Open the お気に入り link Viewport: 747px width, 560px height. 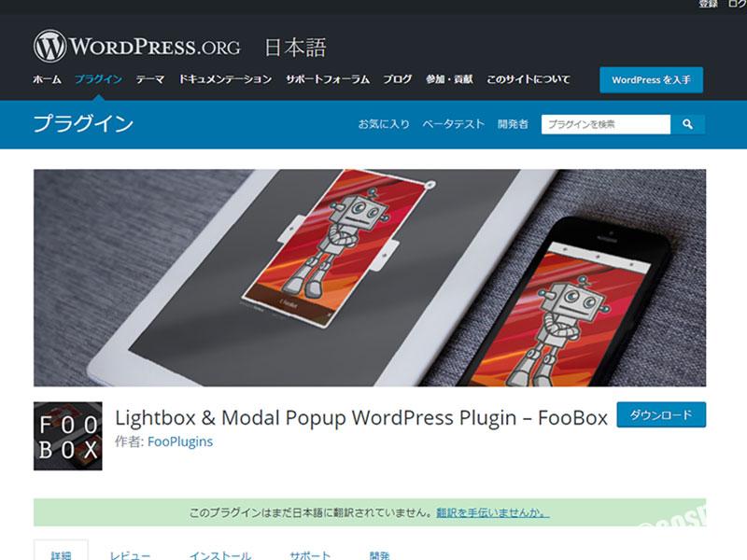[384, 124]
